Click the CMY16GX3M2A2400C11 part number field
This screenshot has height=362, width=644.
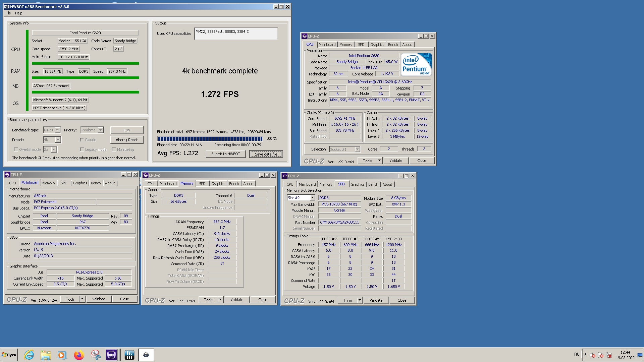[x=339, y=222]
